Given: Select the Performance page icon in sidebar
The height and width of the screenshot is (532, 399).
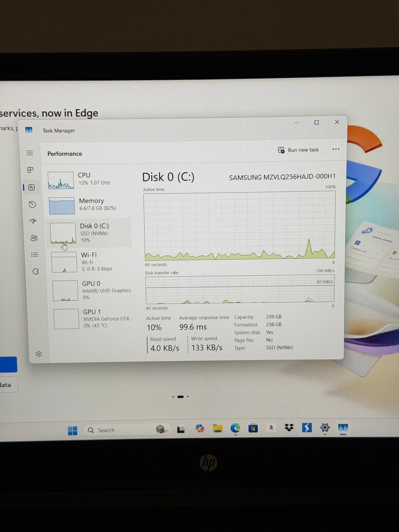Looking at the screenshot, I should tap(32, 187).
